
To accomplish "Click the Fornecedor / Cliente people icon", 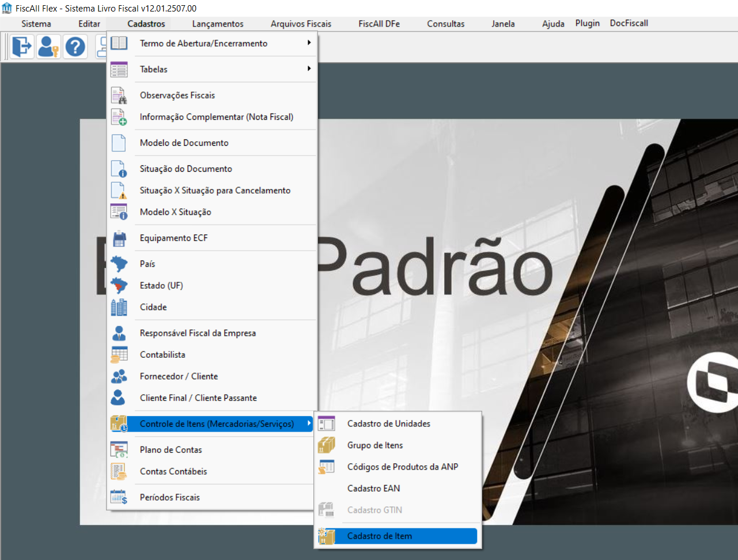I will 119,376.
